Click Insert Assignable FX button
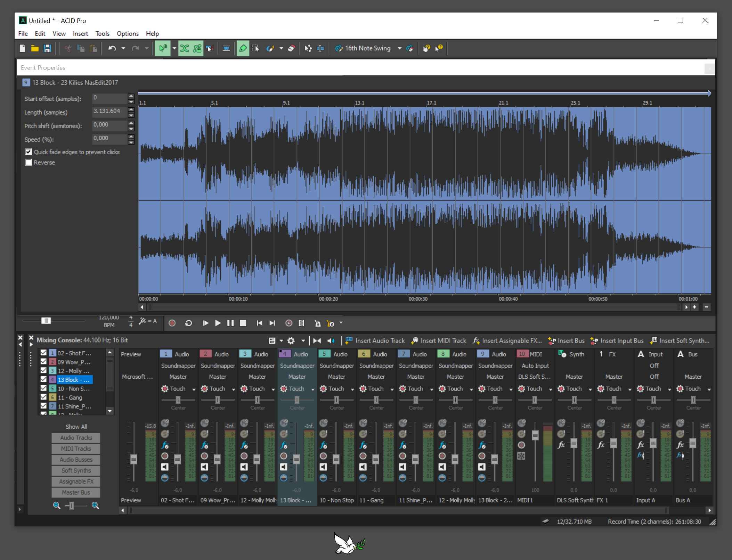The height and width of the screenshot is (560, 732). click(507, 341)
